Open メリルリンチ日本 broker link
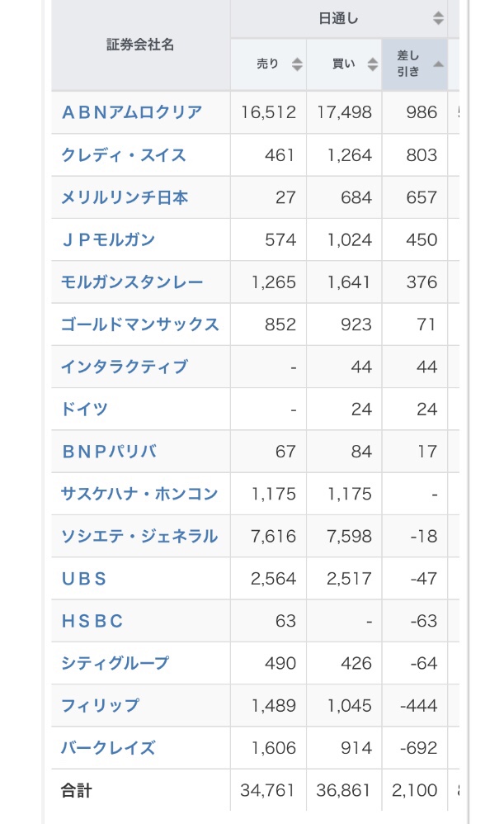Viewport: 504px width, 824px height. pos(125,197)
